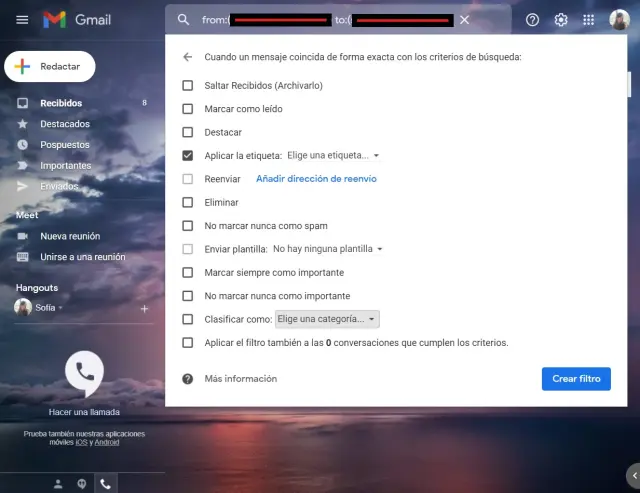The width and height of the screenshot is (640, 493).
Task: Enable Saltar Recibidos (Archivarlo) checkbox
Action: pos(188,86)
